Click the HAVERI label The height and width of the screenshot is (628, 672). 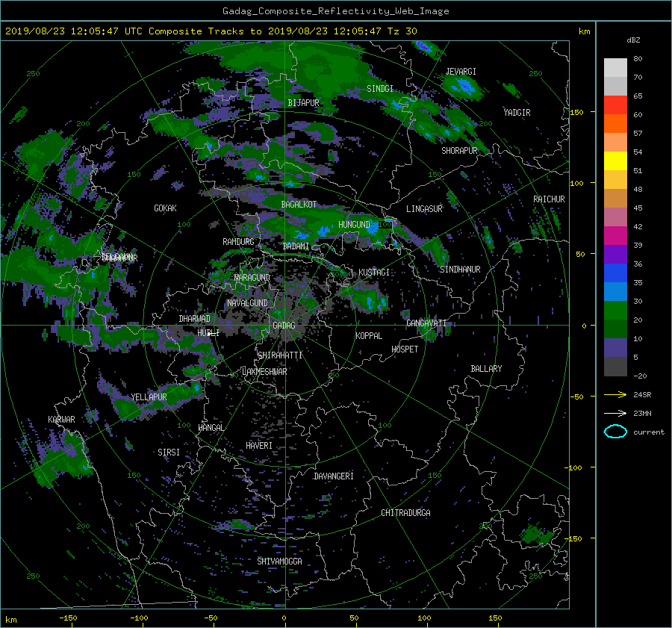[259, 446]
